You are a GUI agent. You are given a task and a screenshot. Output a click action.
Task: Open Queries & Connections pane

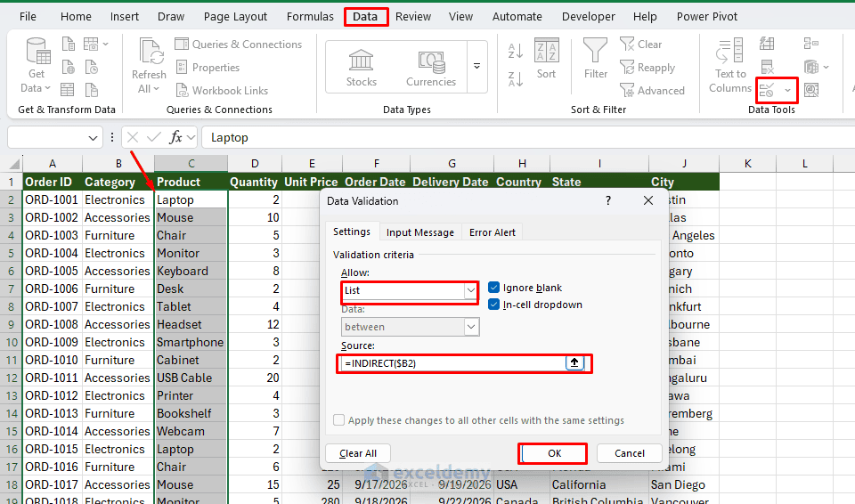tap(239, 45)
